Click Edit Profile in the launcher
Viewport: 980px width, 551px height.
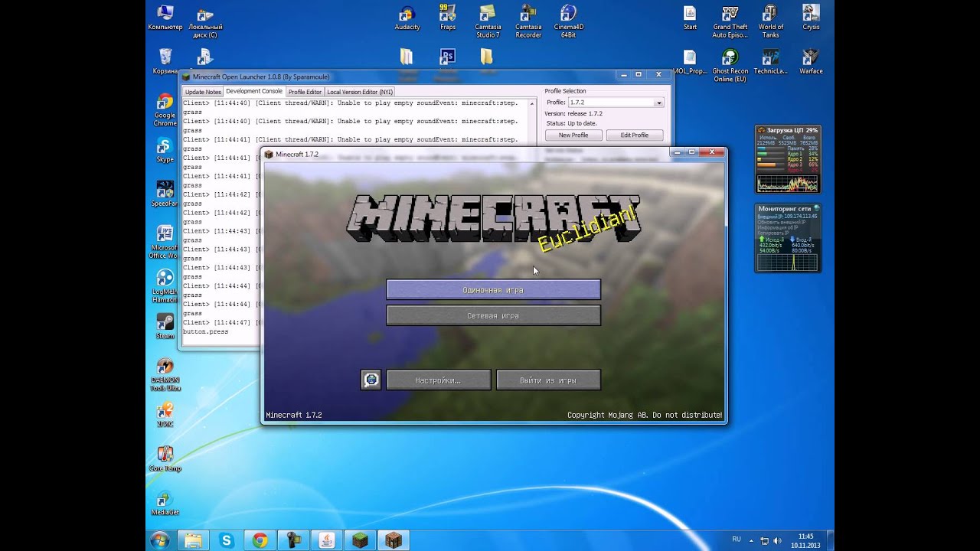(635, 135)
